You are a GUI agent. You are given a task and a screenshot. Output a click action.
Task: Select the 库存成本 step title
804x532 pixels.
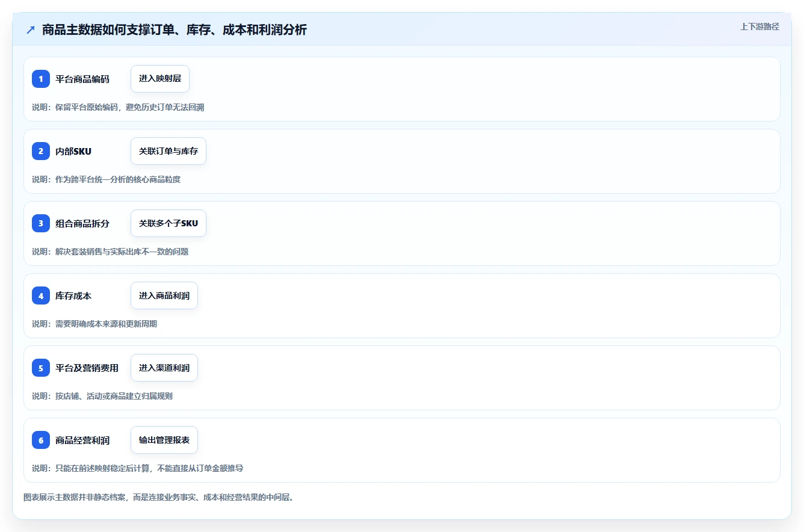tap(73, 295)
